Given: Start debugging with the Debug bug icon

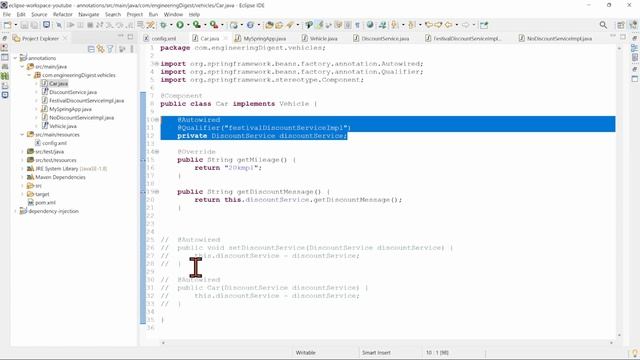Looking at the screenshot, I should [163, 25].
